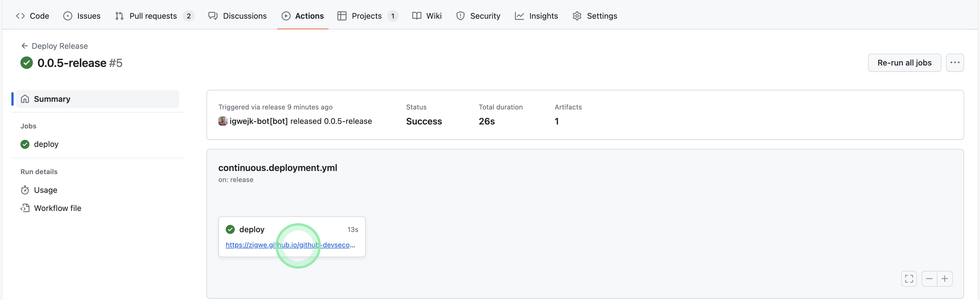
Task: Click igwejk-bot[bot] username
Action: [259, 121]
